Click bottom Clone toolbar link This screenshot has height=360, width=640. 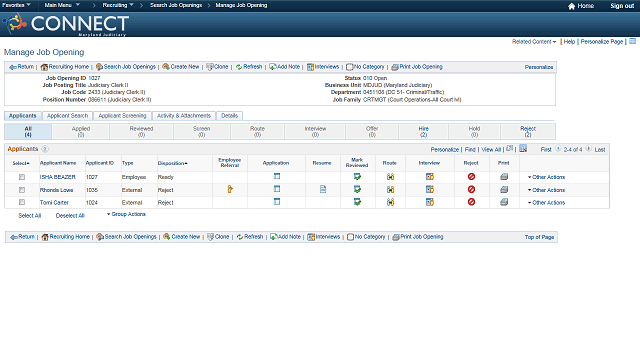[x=218, y=237]
